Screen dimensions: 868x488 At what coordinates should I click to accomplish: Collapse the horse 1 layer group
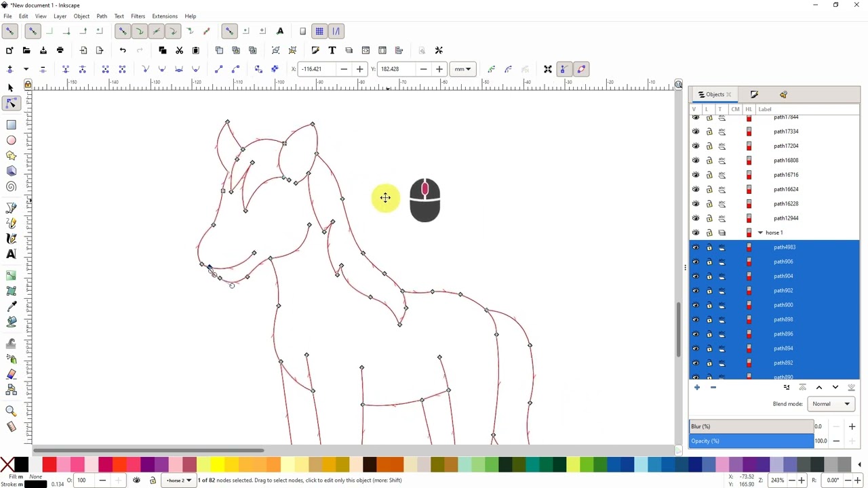[760, 232]
